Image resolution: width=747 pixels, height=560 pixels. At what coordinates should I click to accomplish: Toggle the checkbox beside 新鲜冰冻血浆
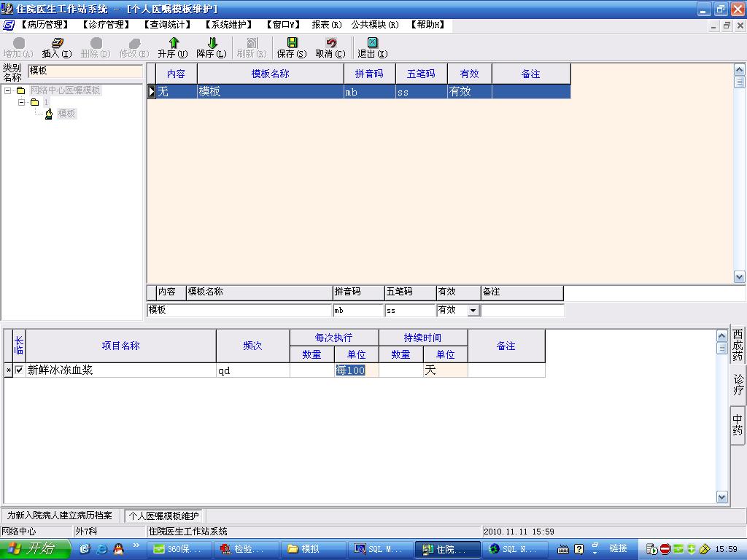(x=19, y=370)
